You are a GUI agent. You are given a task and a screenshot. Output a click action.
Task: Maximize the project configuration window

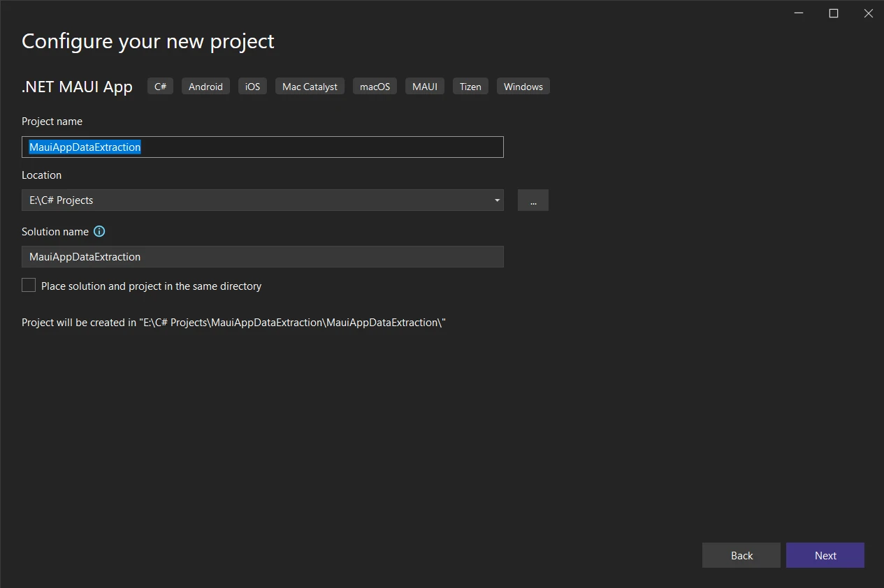click(x=834, y=13)
